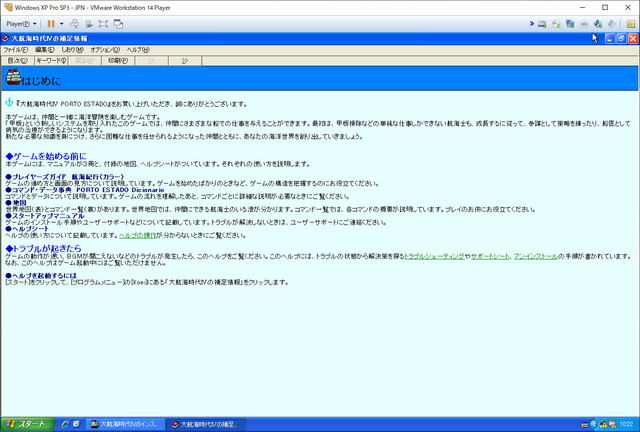Click the help window title bar book icon

5,38
